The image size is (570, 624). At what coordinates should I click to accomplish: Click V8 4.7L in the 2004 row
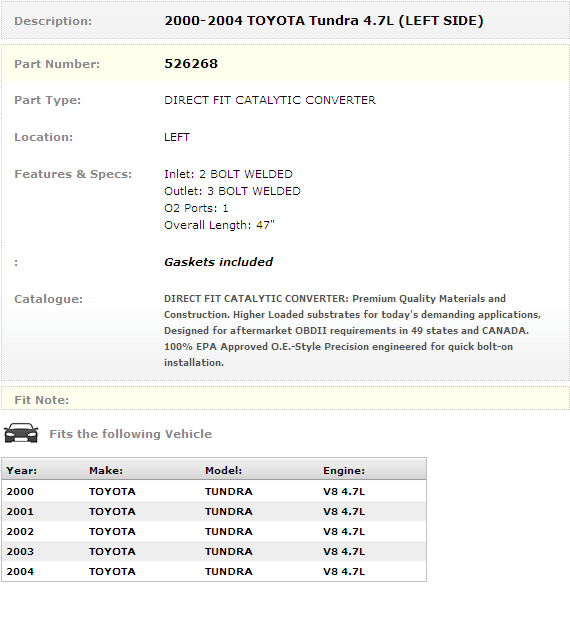tap(344, 572)
